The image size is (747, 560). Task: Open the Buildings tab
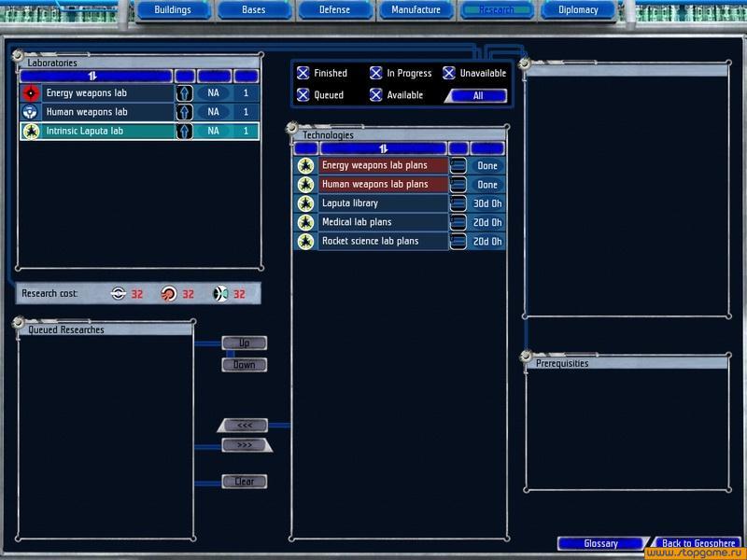click(x=173, y=10)
